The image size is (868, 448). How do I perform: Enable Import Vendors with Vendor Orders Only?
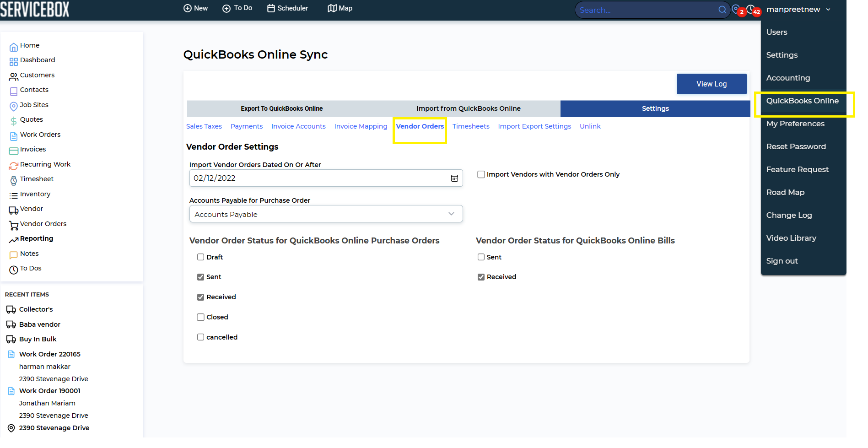click(x=481, y=174)
